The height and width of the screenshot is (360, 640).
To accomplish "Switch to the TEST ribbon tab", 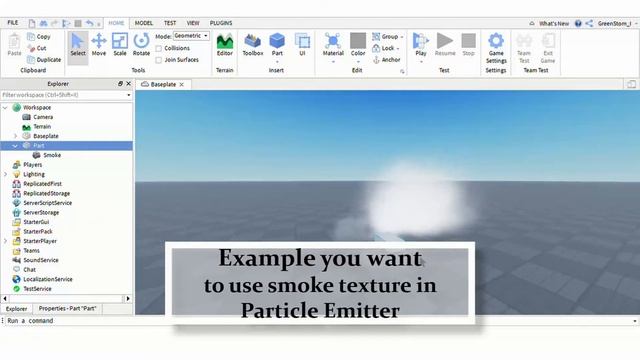I will point(170,23).
